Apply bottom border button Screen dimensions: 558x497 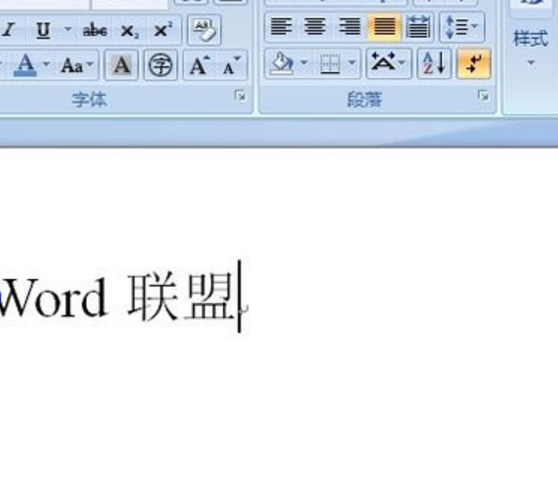[x=330, y=64]
